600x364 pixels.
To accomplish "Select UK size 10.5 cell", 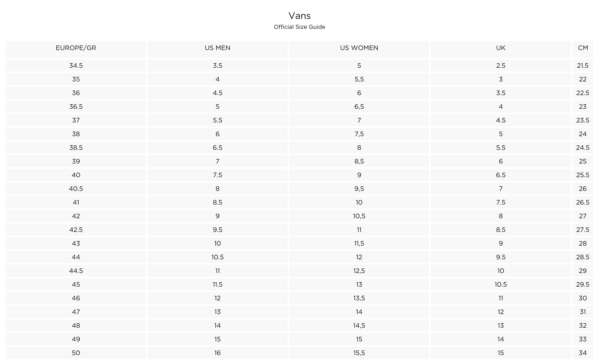I will [501, 285].
